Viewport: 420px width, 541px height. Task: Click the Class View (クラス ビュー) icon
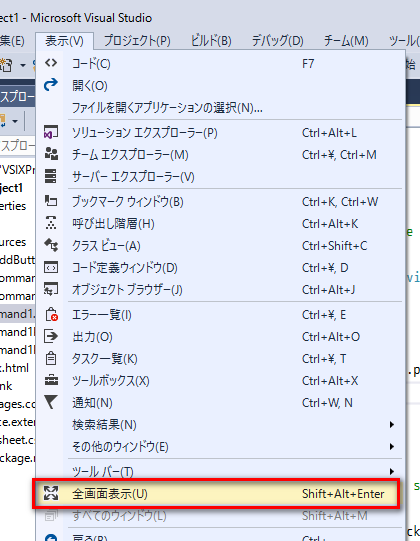51,245
